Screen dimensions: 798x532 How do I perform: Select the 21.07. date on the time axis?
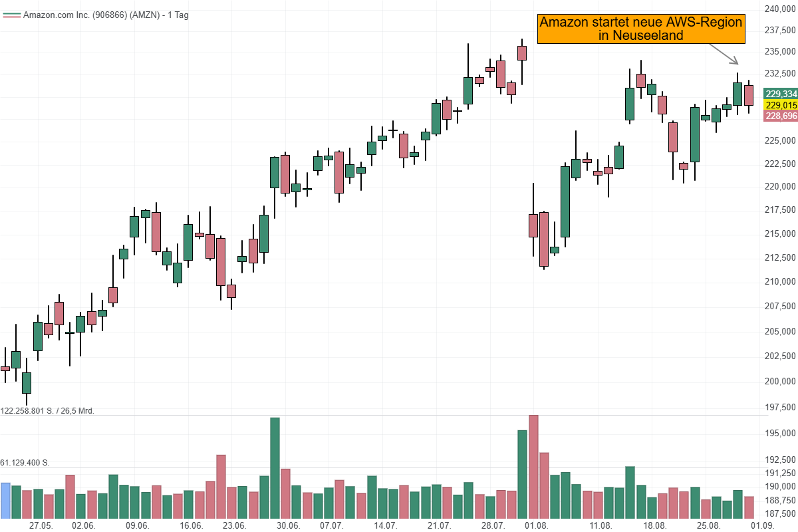[x=439, y=526]
